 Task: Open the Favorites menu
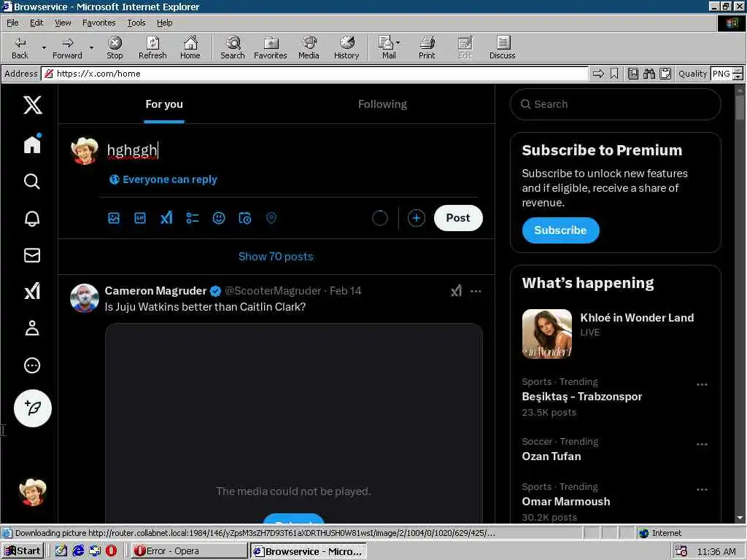[98, 23]
